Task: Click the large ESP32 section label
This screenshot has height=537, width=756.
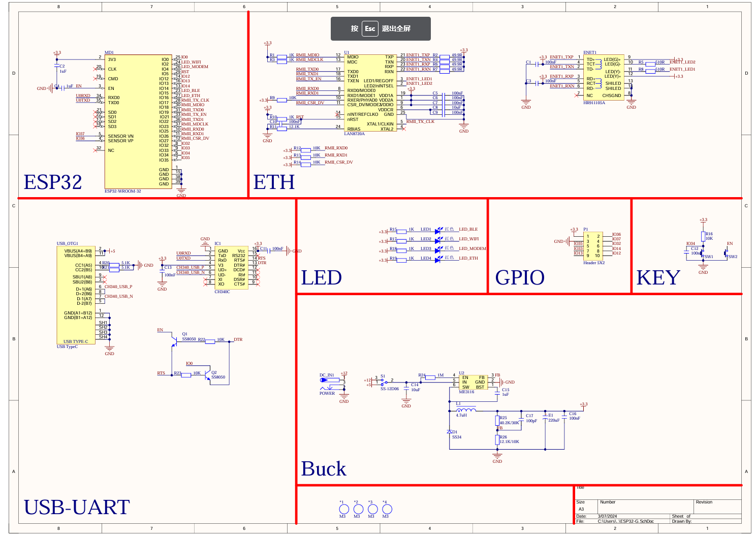Action: pyautogui.click(x=53, y=182)
